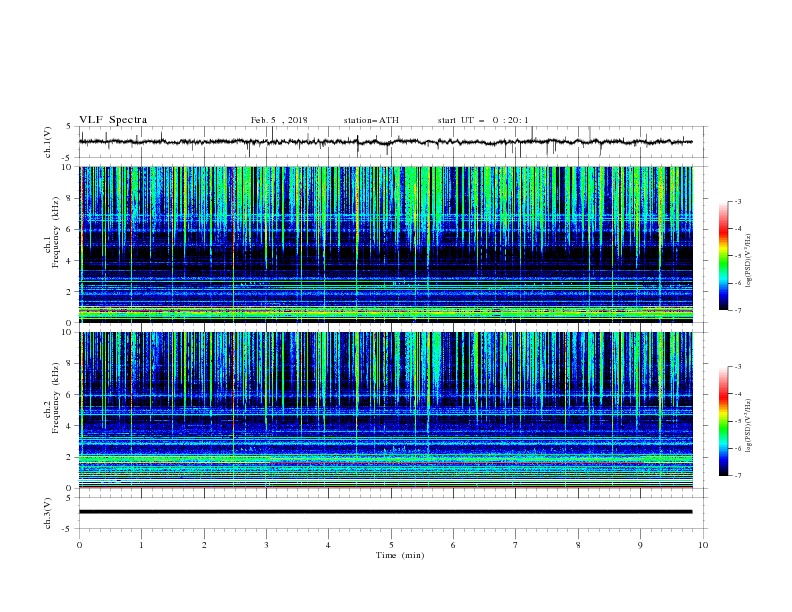Viewport: 792px width, 612px height.
Task: Click the 'start UT = 0:20:1' label
Action: pyautogui.click(x=483, y=120)
